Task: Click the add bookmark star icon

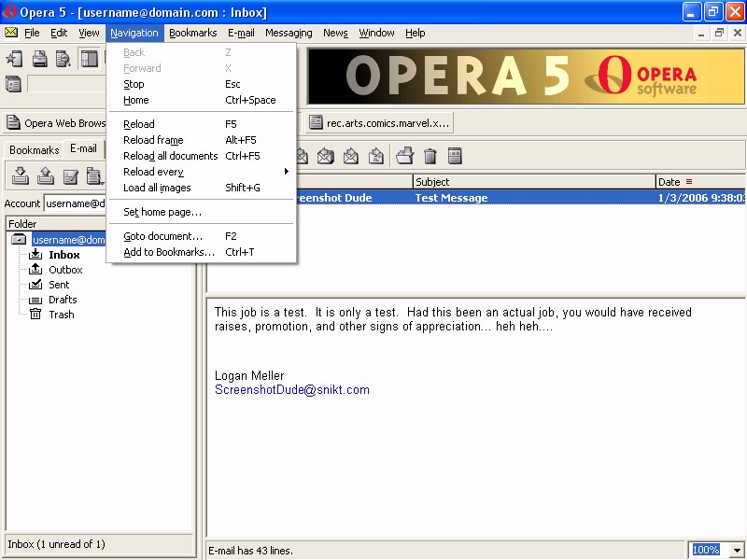Action: point(14,59)
